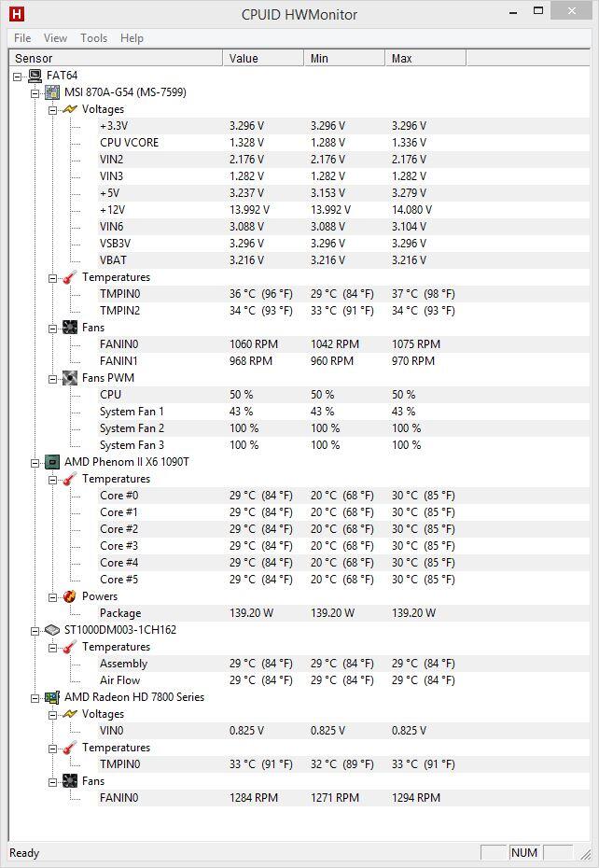Open the Tools menu
Viewport: 599px width, 868px height.
(x=93, y=38)
